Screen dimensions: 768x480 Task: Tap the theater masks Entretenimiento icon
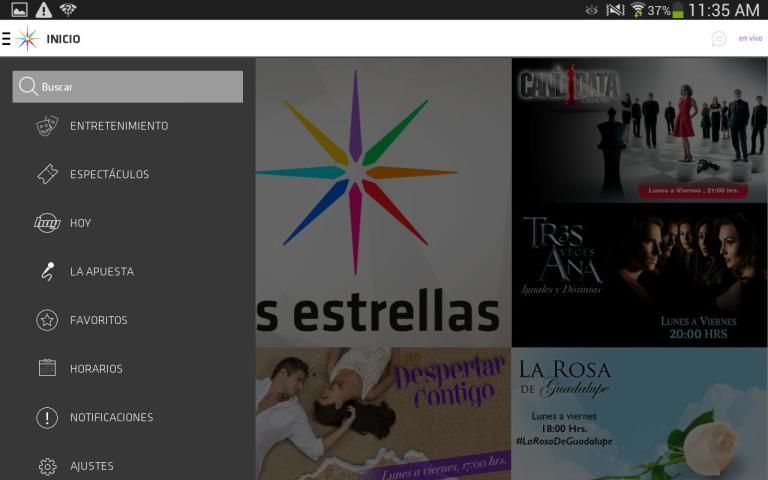[47, 126]
